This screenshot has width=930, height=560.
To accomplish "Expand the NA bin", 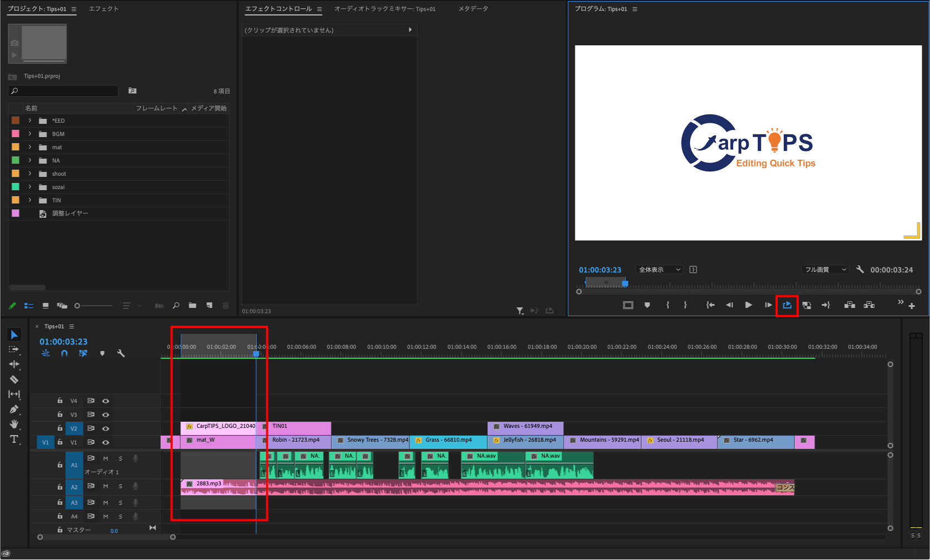I will point(30,160).
